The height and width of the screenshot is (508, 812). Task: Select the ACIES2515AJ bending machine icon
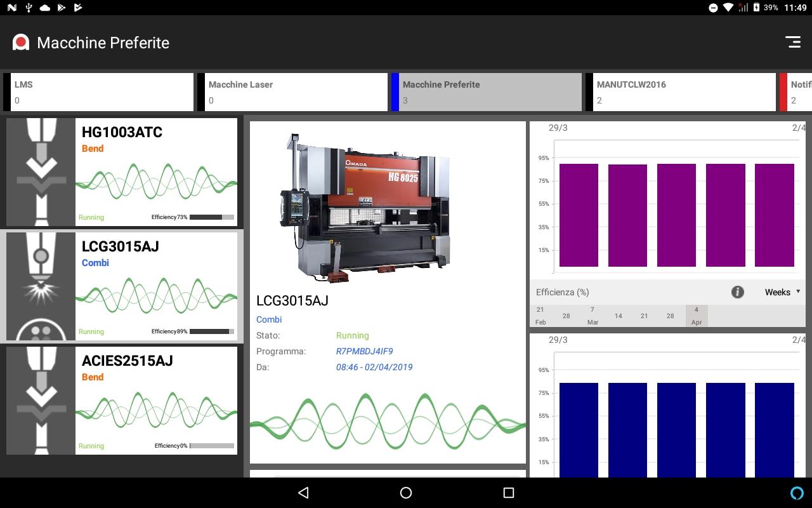(41, 400)
